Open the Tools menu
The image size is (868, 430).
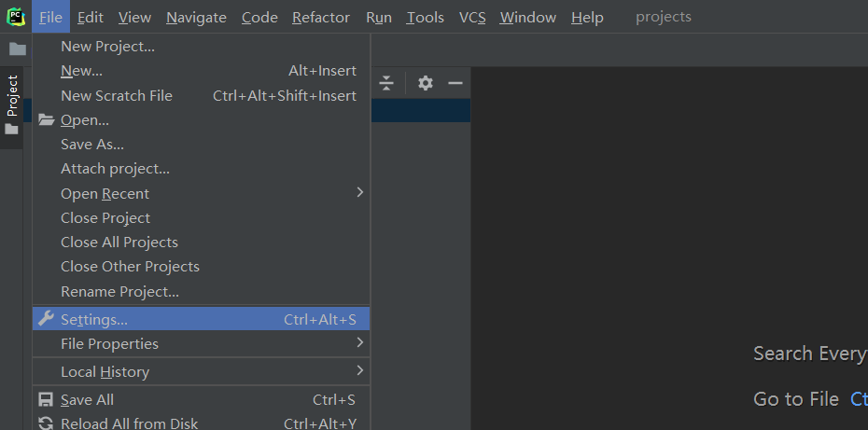[x=426, y=17]
